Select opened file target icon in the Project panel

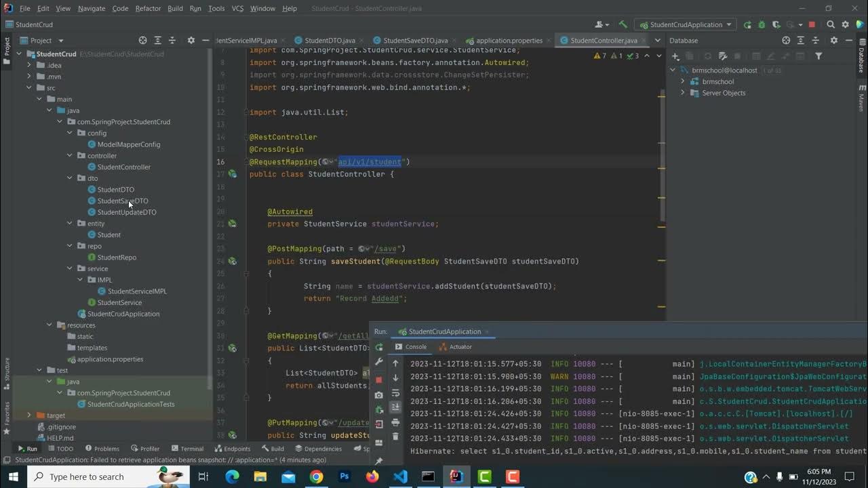click(x=142, y=41)
